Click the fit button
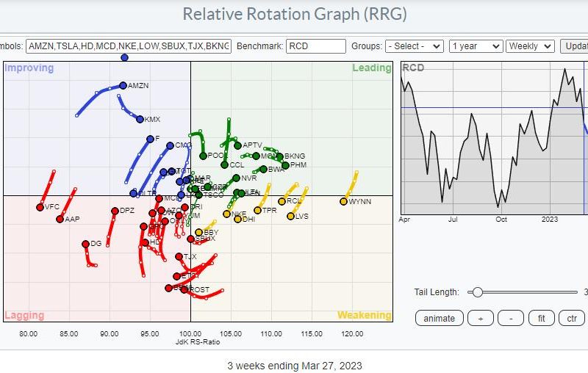This screenshot has height=373, width=588. tap(541, 319)
